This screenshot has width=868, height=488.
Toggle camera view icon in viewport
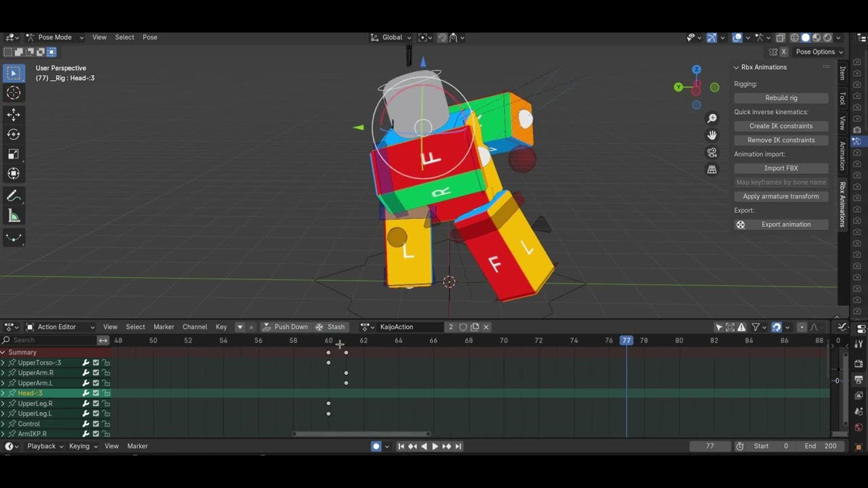click(712, 152)
